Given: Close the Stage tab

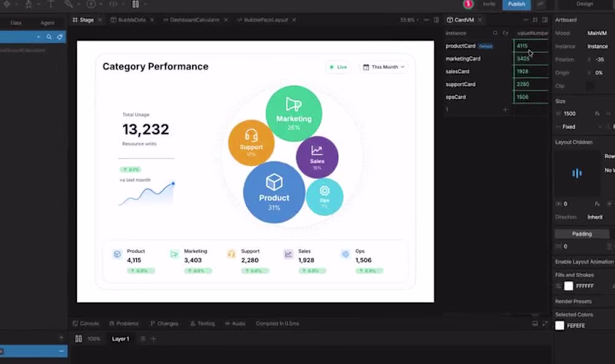Looking at the screenshot, I should click(100, 20).
